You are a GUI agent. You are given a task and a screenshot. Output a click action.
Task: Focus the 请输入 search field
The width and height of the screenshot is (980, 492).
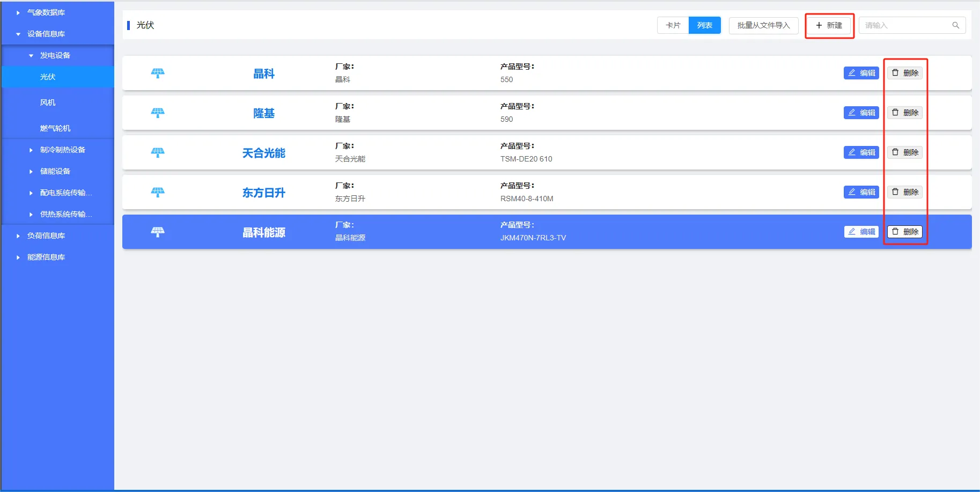pos(912,25)
